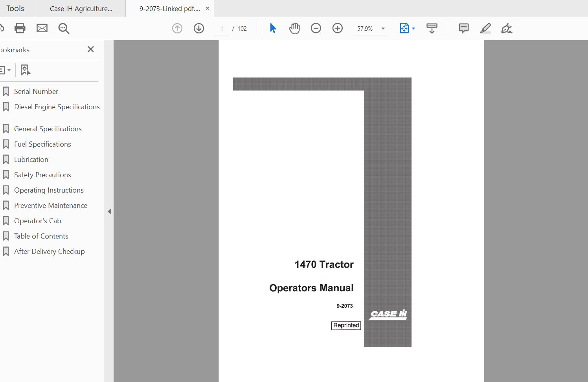Switch to the Tools tab
Screen dimensions: 588x382
[15, 8]
